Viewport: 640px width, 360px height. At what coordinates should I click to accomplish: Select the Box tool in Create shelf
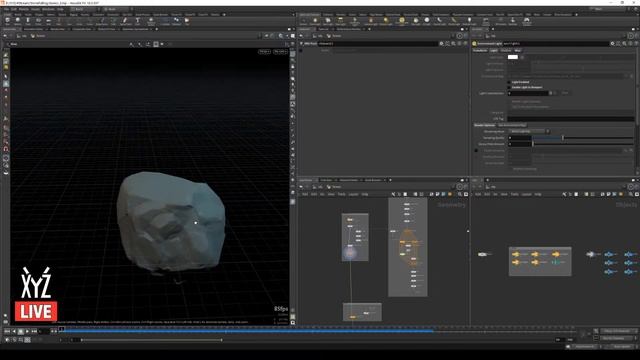(7, 21)
